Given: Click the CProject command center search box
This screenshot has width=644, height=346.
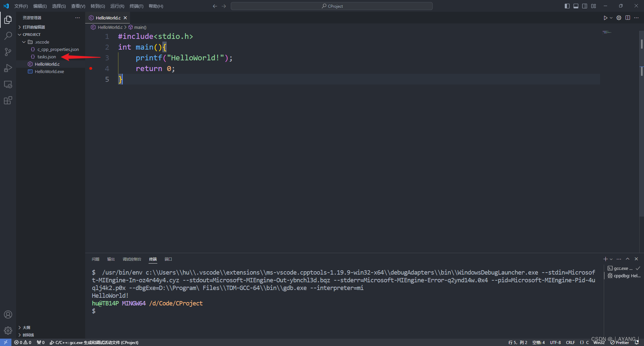Looking at the screenshot, I should coord(332,6).
